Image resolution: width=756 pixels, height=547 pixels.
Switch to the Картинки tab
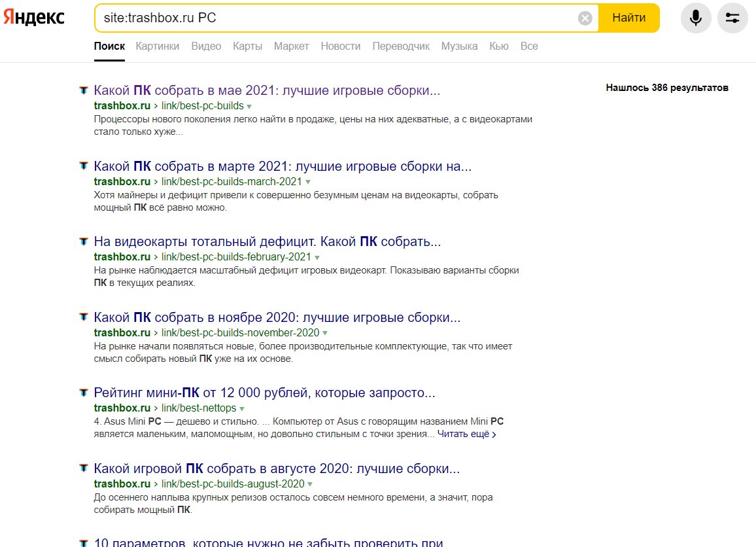(157, 46)
